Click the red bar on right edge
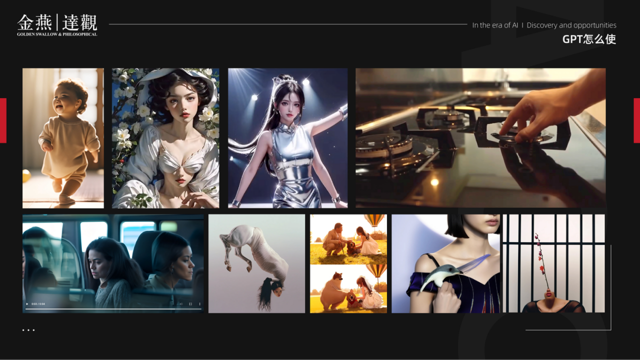The height and width of the screenshot is (360, 640). [637, 120]
